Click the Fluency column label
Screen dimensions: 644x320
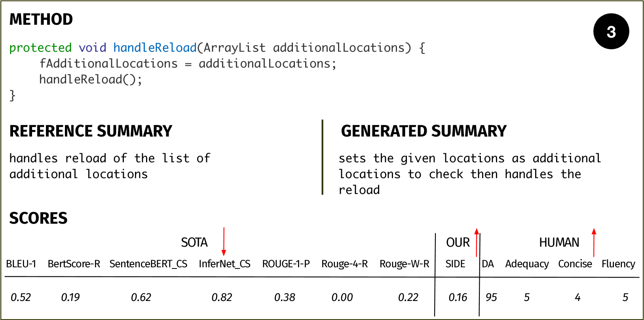(x=618, y=264)
